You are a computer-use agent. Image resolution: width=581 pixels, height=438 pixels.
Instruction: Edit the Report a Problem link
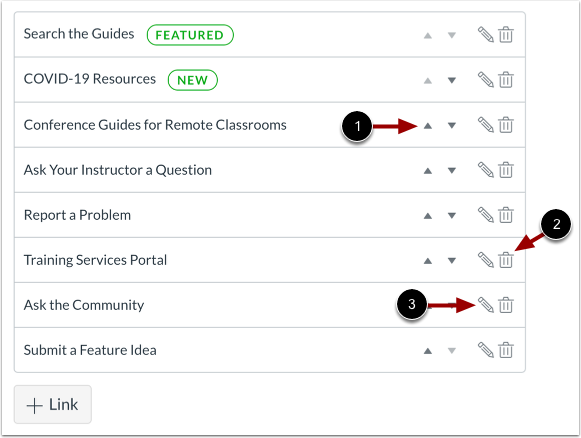click(x=485, y=215)
